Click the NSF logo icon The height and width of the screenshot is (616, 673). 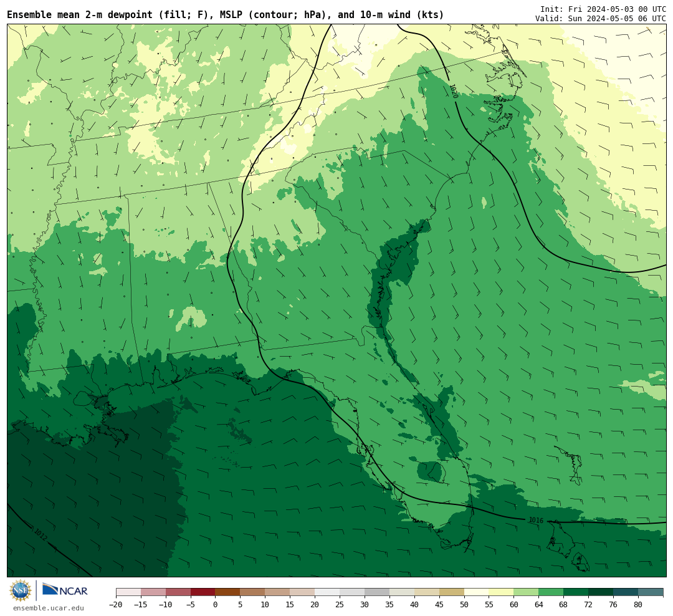(x=21, y=590)
